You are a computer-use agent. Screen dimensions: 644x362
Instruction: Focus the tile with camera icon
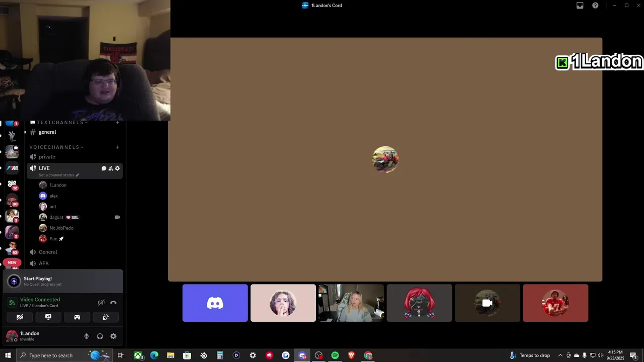point(488,303)
